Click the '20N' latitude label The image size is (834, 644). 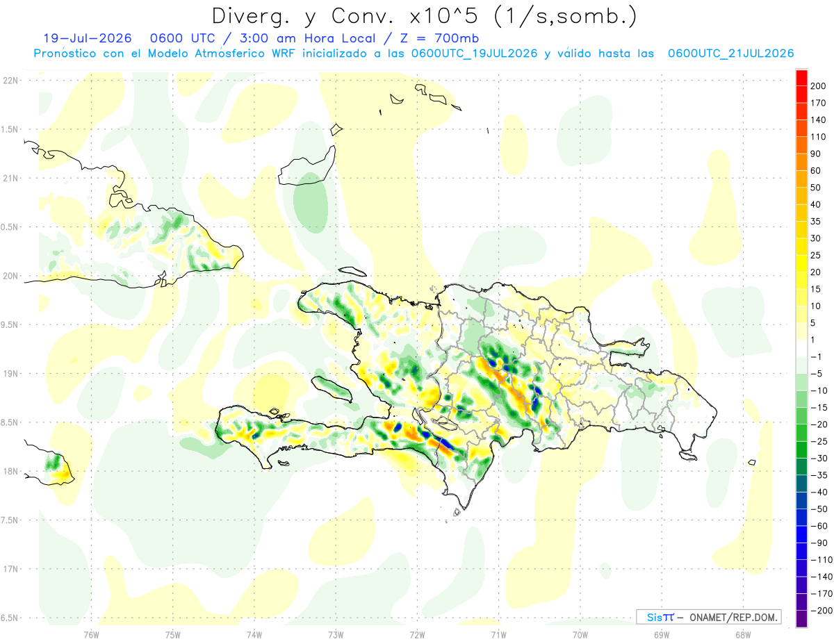click(x=10, y=276)
